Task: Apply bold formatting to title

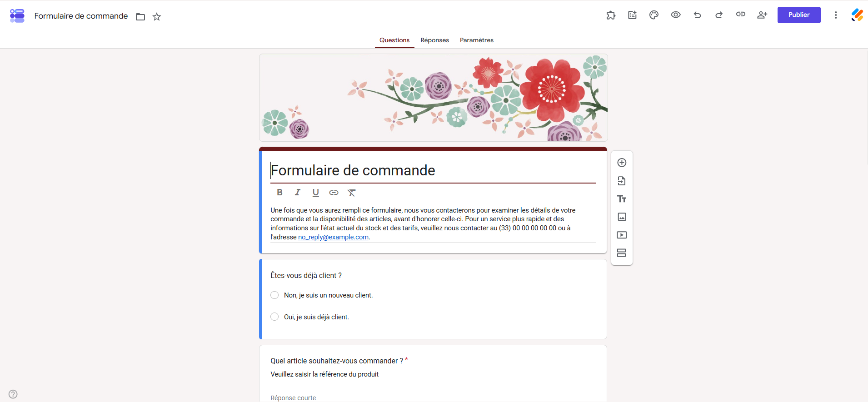Action: coord(279,193)
